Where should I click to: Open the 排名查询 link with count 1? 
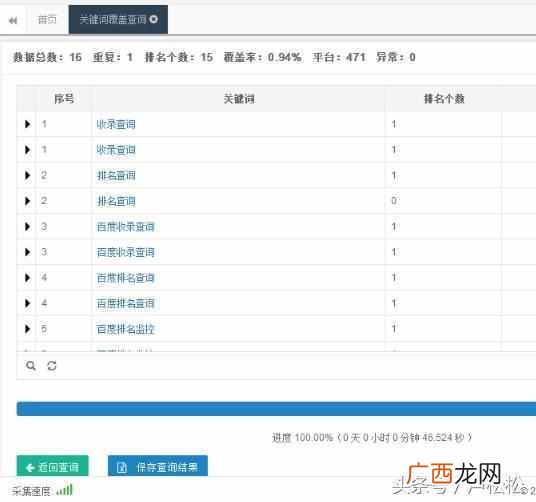pyautogui.click(x=116, y=176)
